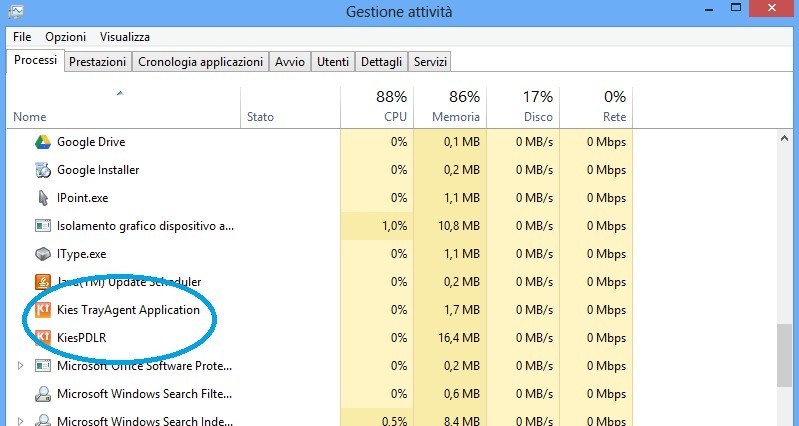Open the File menu
Image resolution: width=799 pixels, height=426 pixels.
click(x=22, y=37)
